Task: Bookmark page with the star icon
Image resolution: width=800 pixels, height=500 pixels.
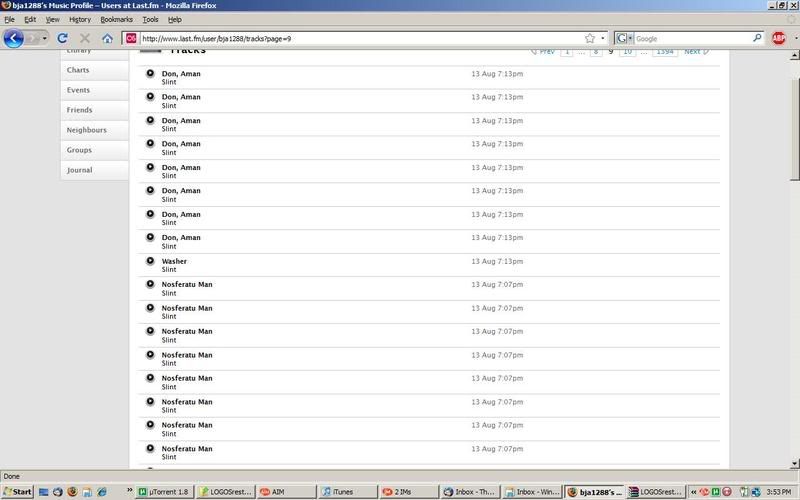Action: click(x=590, y=38)
